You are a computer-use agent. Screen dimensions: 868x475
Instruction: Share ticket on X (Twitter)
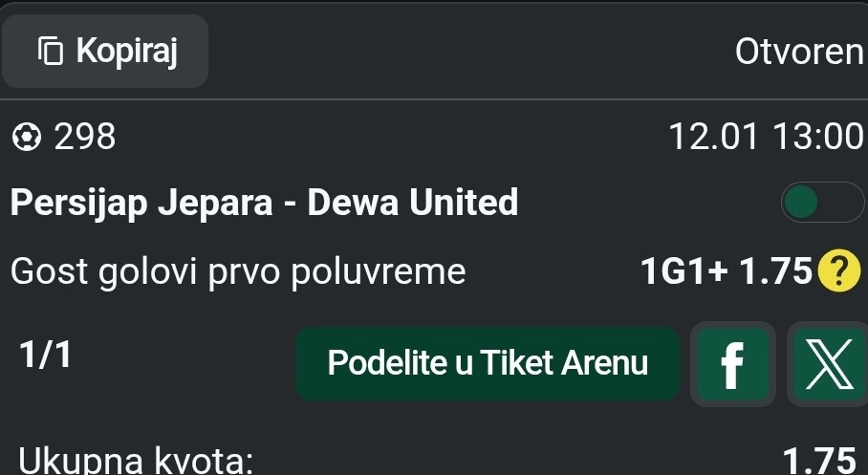coord(827,364)
